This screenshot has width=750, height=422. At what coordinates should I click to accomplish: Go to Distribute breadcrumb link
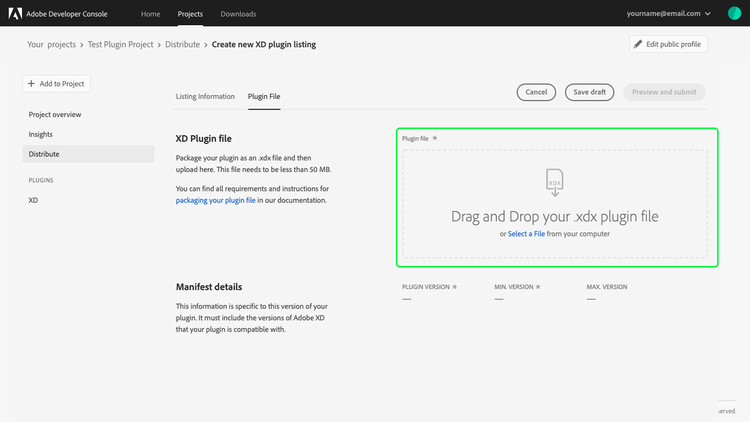point(182,44)
